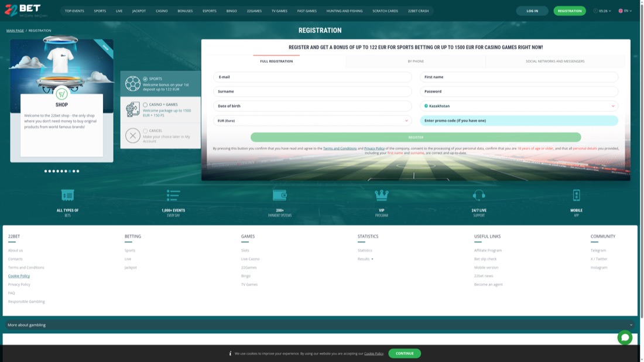Click the green Register button

[x=416, y=137]
